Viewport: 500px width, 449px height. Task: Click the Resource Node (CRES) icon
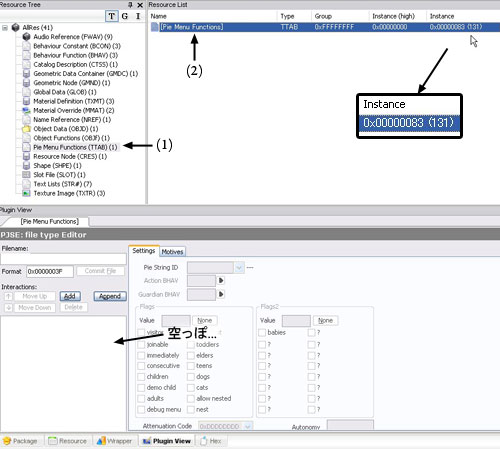(26, 156)
